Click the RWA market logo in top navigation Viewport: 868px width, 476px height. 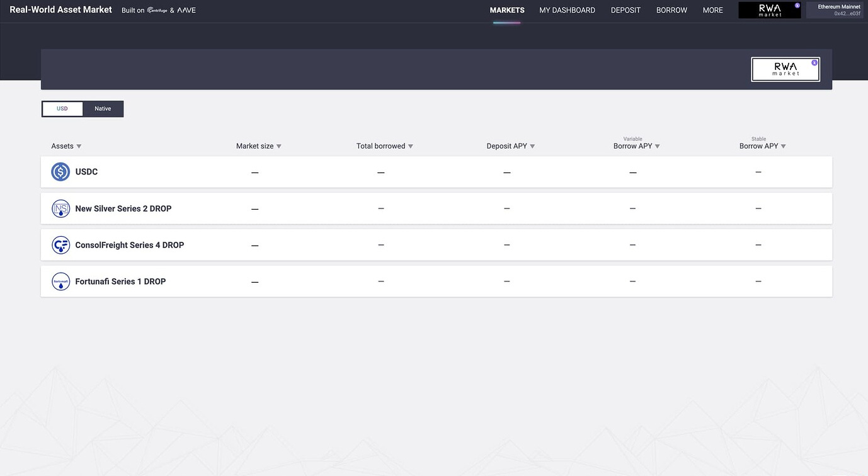770,10
